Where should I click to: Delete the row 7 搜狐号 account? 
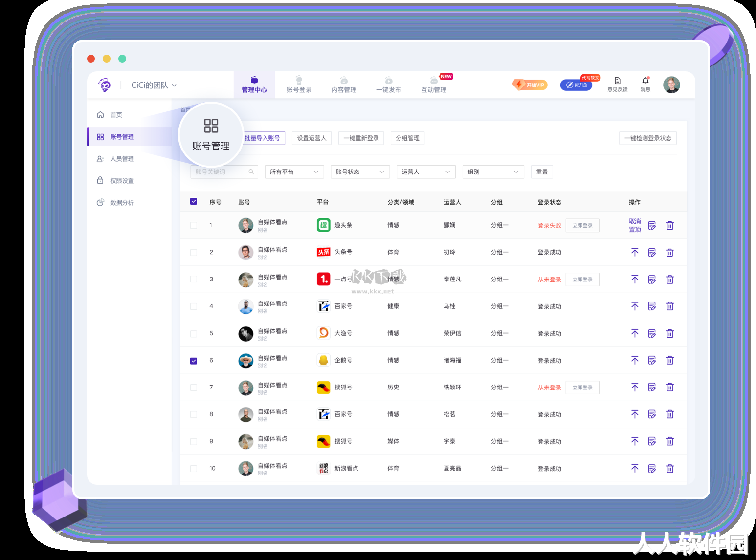pos(670,387)
